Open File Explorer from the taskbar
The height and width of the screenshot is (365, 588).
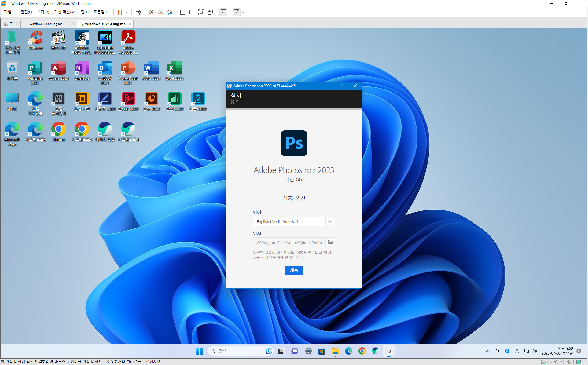tap(335, 351)
